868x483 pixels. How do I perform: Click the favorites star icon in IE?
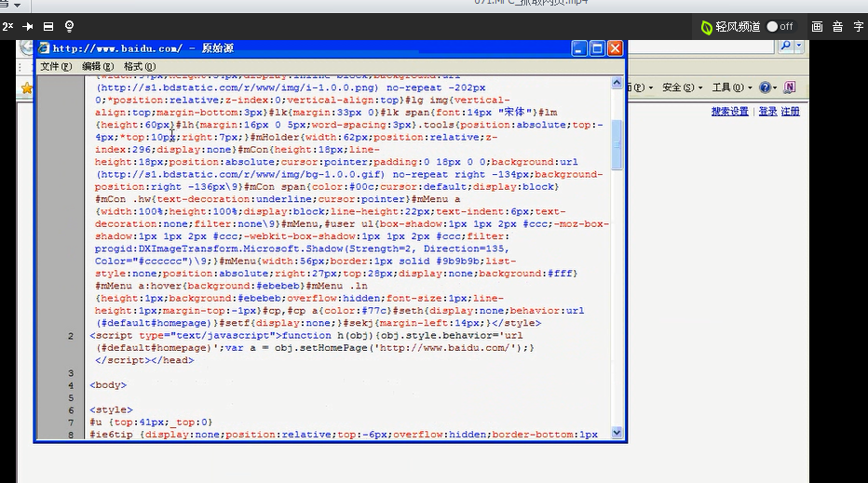tap(27, 88)
